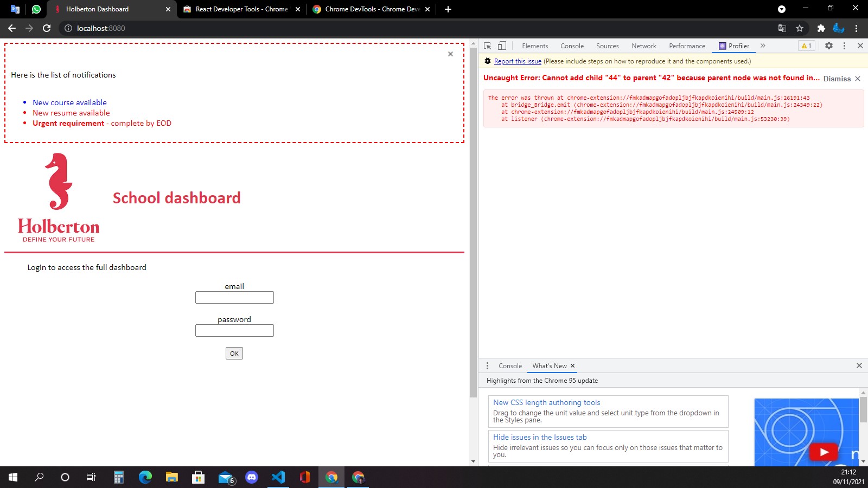Switch to the What's New tab
The image size is (868, 488).
tap(549, 366)
